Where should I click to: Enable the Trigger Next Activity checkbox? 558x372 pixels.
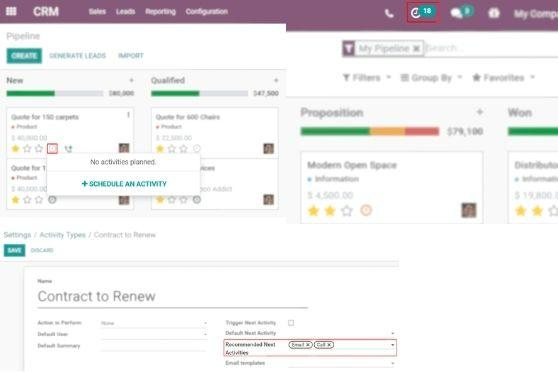[291, 323]
